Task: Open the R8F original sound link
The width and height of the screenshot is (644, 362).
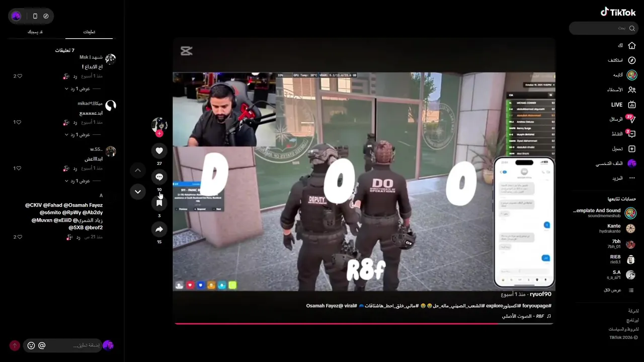Action: (x=527, y=316)
